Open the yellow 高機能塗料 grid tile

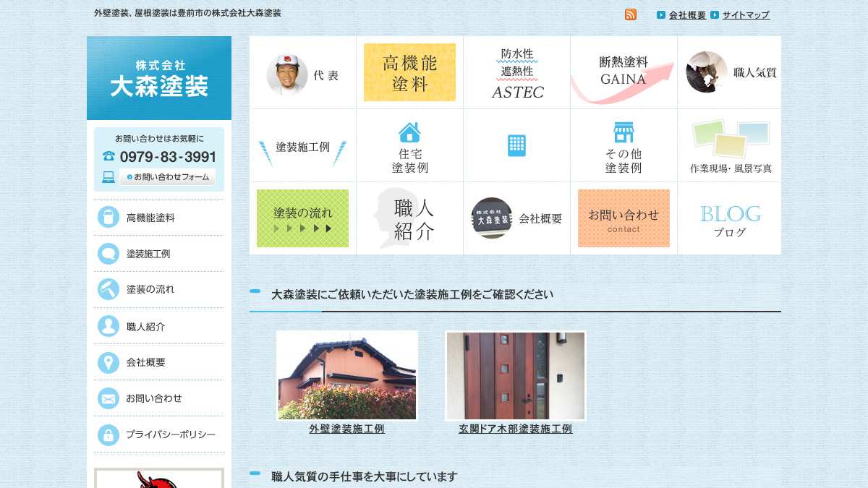coord(409,72)
